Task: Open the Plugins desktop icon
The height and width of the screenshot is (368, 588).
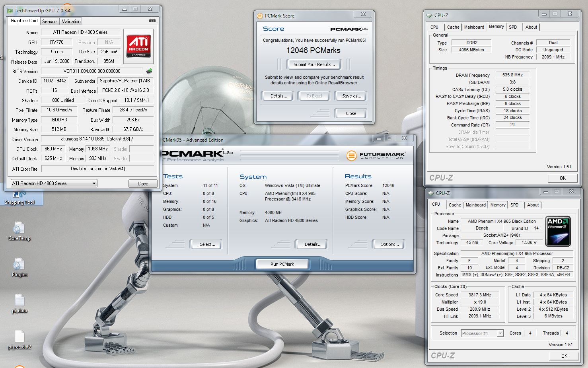Action: tap(19, 267)
